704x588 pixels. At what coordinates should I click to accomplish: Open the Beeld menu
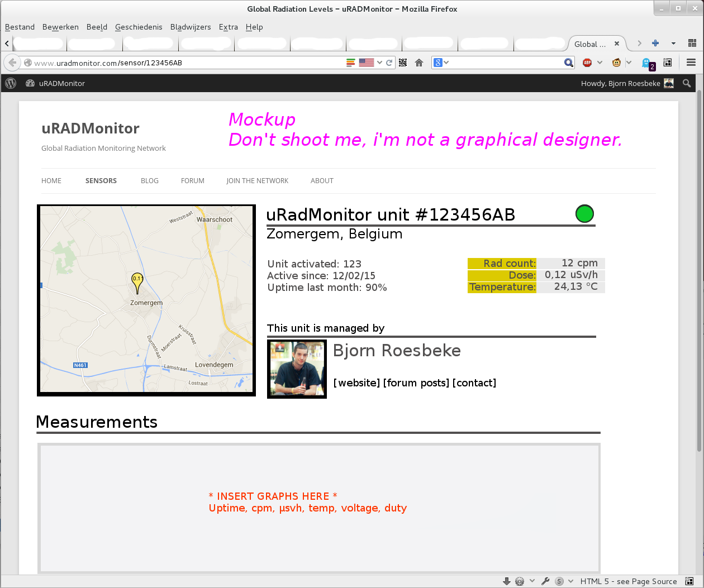point(97,27)
